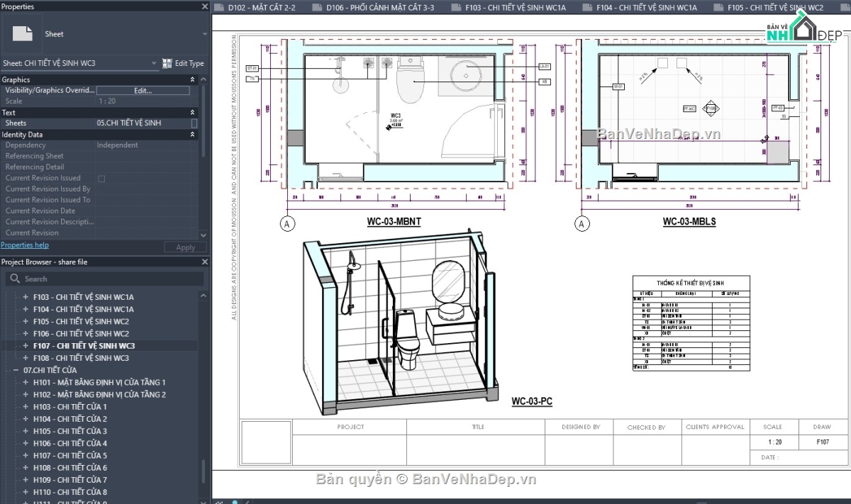Select F105 - CHI TIẾT VỆ SINH WC2 in browser

click(81, 321)
